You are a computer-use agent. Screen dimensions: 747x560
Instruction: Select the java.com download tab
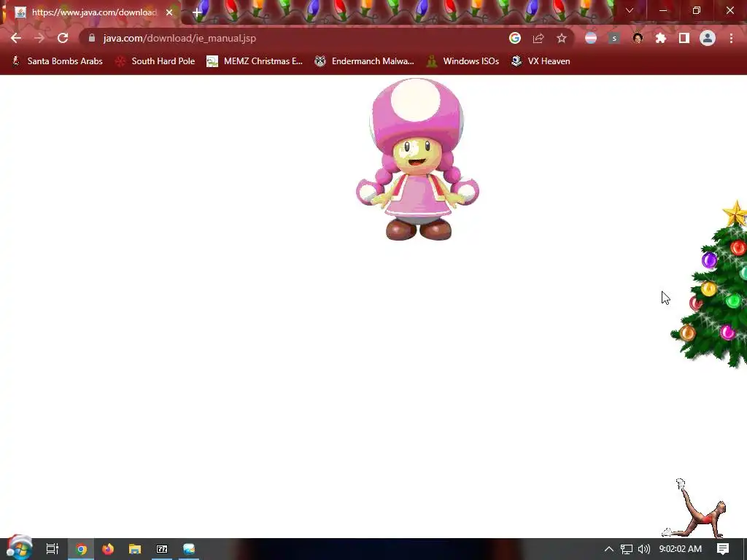(x=94, y=12)
